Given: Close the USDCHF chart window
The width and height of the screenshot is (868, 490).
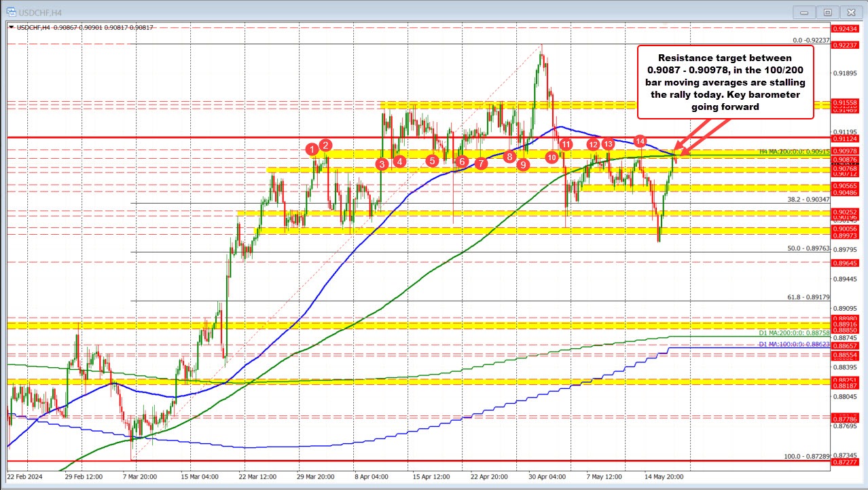Looking at the screenshot, I should pos(850,12).
